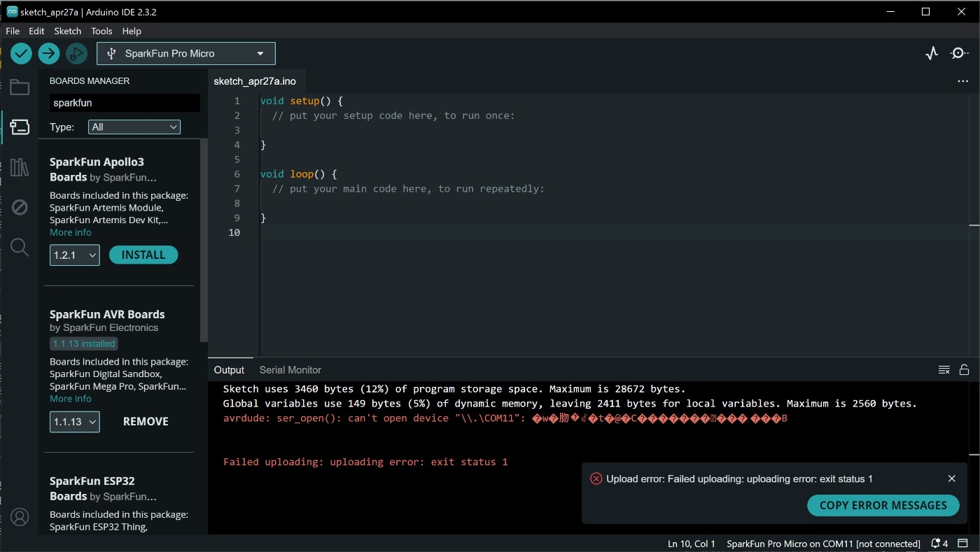Click the SparkFun AVR Boards heading
The image size is (980, 552).
tap(107, 315)
